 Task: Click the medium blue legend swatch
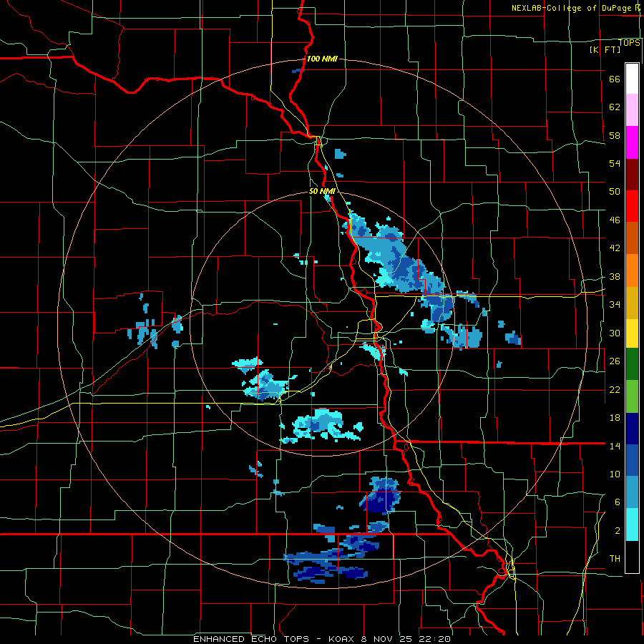coord(632,460)
